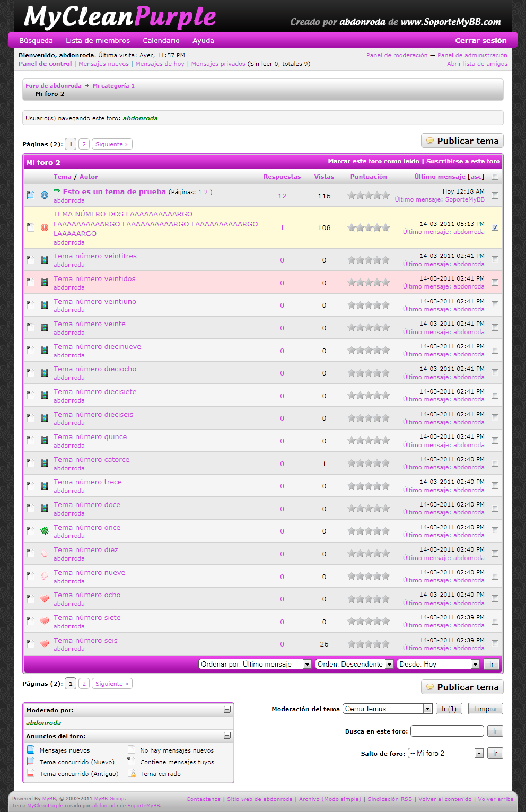526x812 pixels.
Task: Click the heart icon beside 'Tema número seis'
Action: pos(45,644)
